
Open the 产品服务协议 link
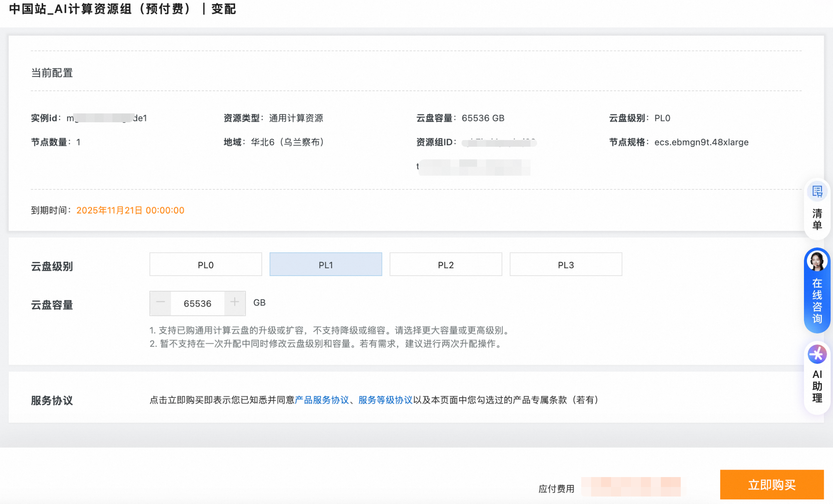(322, 400)
